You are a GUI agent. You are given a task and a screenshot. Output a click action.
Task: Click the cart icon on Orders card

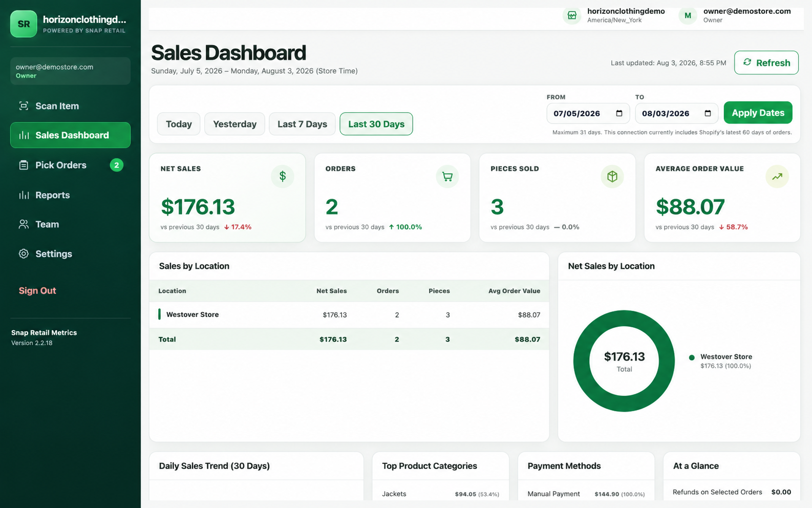(447, 177)
